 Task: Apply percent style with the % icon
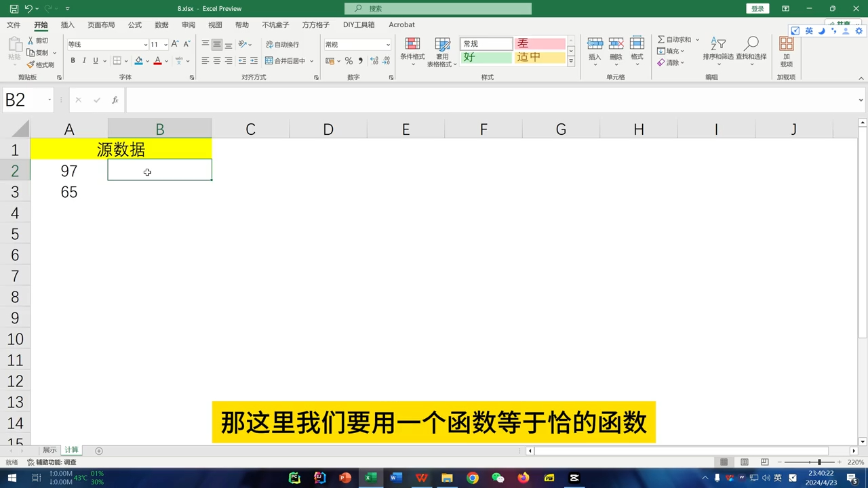(349, 60)
